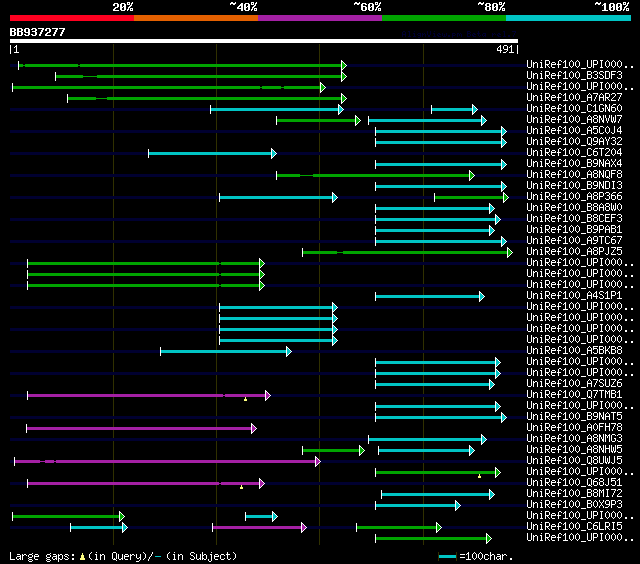
Task: Click the green alignment bar in A8NVW7 row
Action: (318, 120)
